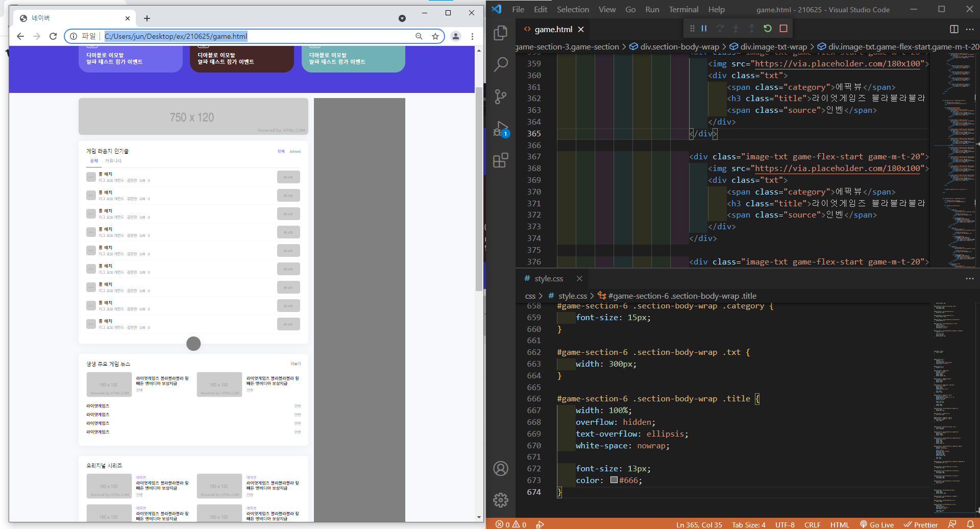This screenshot has width=980, height=529.
Task: Open the Terminal menu
Action: pos(683,9)
